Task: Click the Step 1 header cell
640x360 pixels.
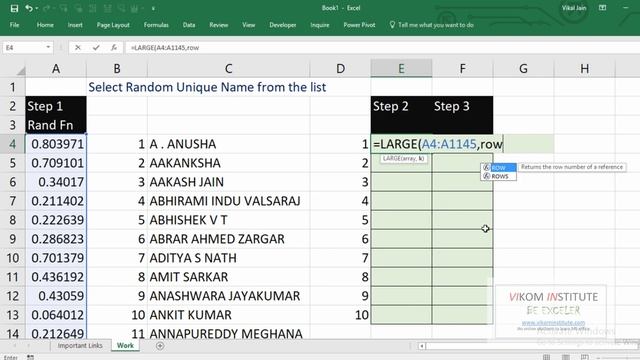Action: [56, 106]
